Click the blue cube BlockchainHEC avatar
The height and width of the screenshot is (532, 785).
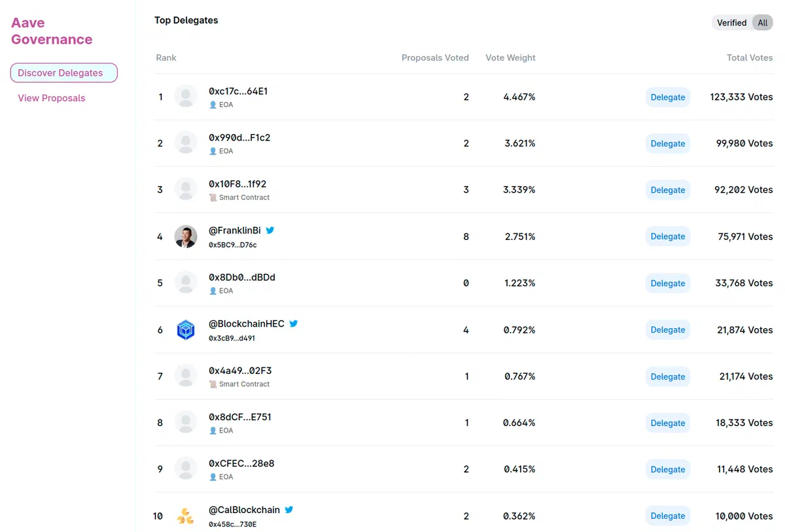(x=186, y=330)
